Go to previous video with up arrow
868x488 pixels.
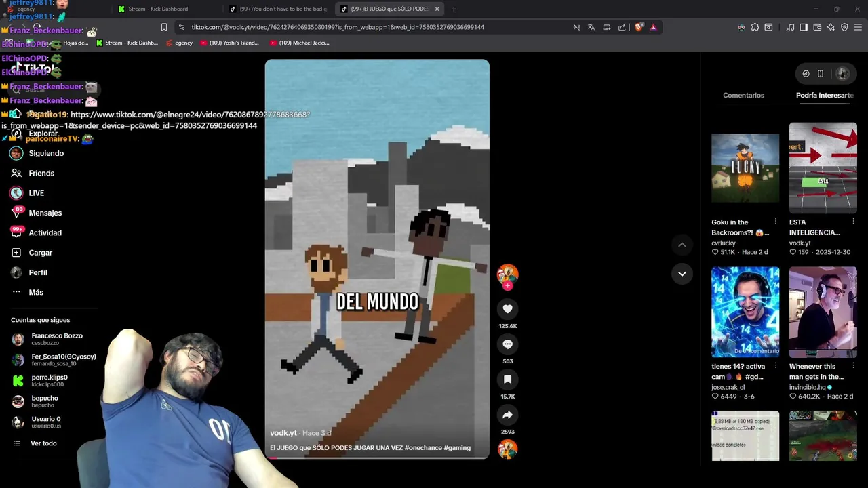pos(682,245)
